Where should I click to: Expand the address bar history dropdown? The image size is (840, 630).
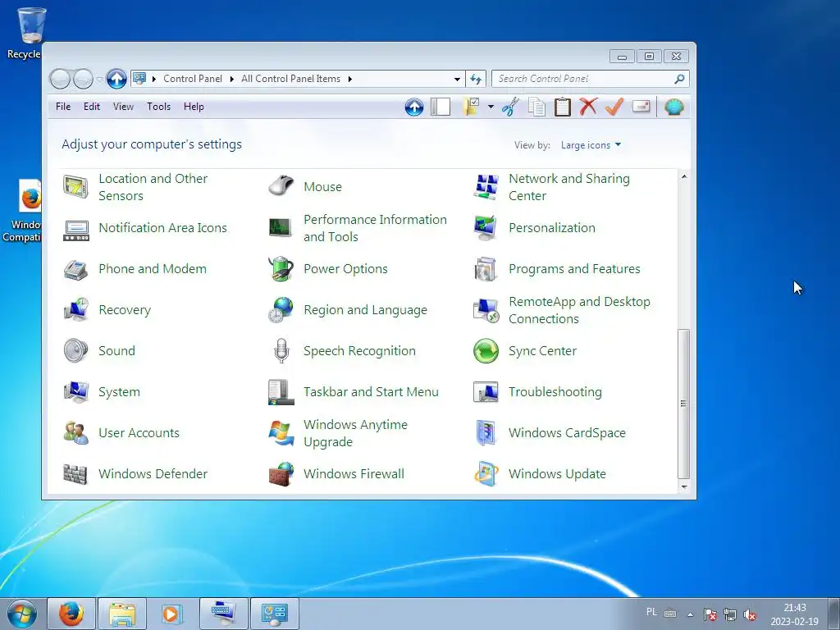click(x=457, y=80)
